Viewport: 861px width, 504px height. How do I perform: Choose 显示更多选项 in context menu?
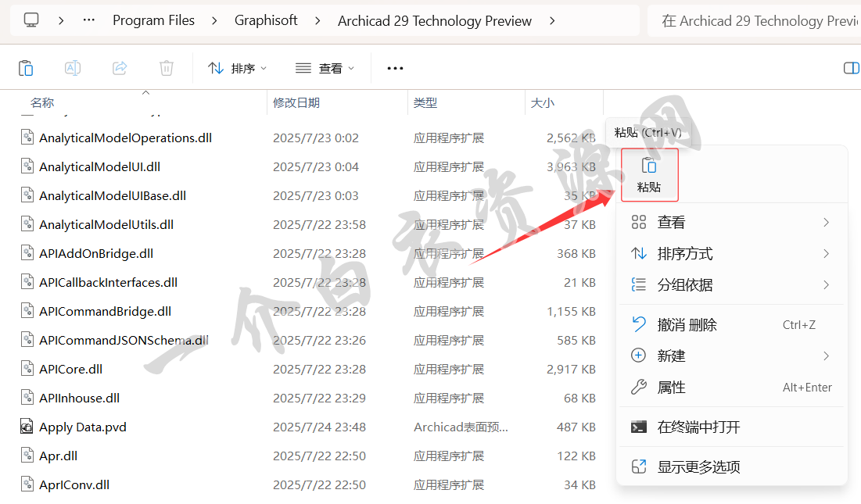pos(732,466)
